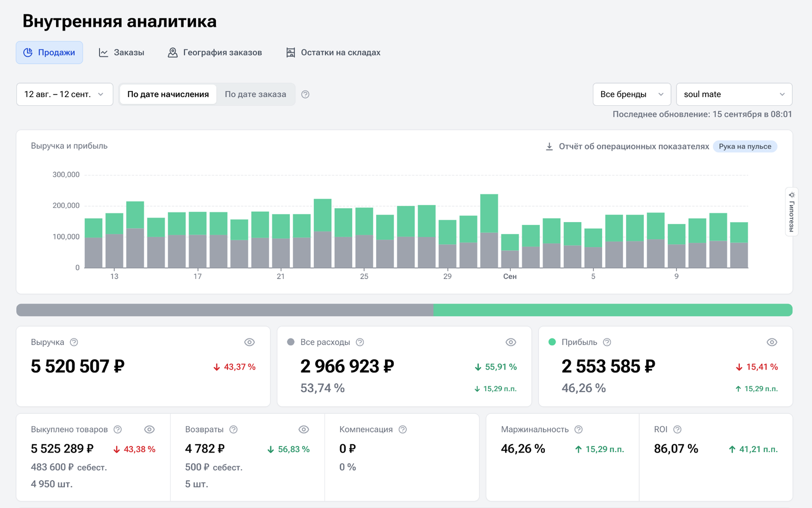Open the География заказов tab
Image resolution: width=812 pixels, height=508 pixels.
215,52
